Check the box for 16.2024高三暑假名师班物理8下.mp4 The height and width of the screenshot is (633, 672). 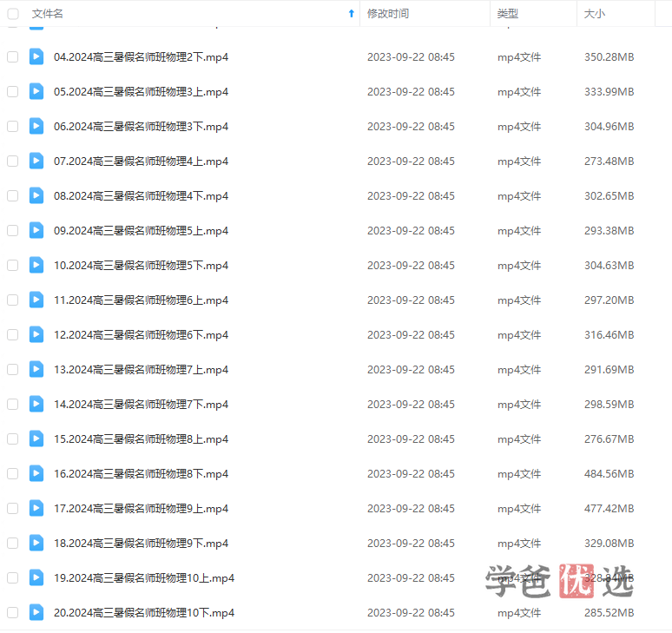[13, 473]
